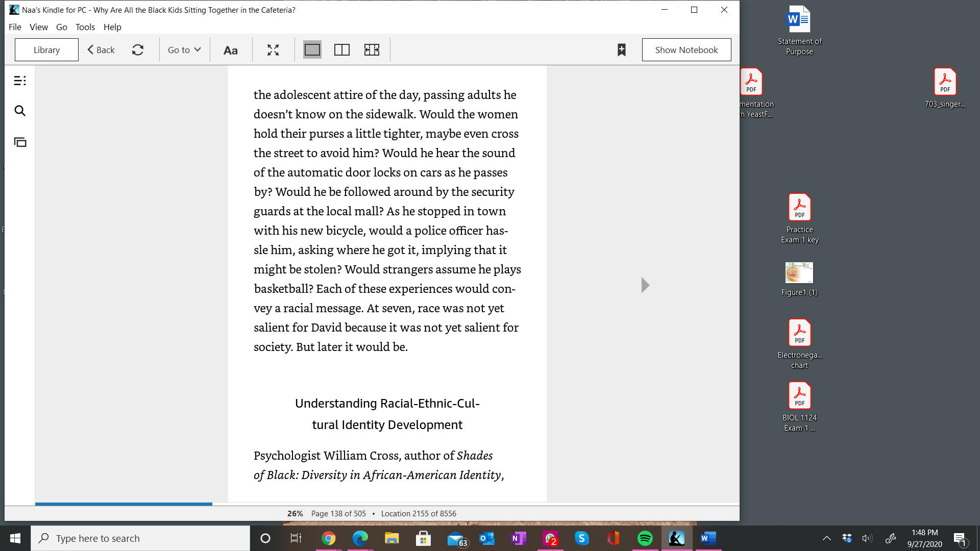The height and width of the screenshot is (551, 980).
Task: Click the 26% progress indicator
Action: tap(295, 514)
